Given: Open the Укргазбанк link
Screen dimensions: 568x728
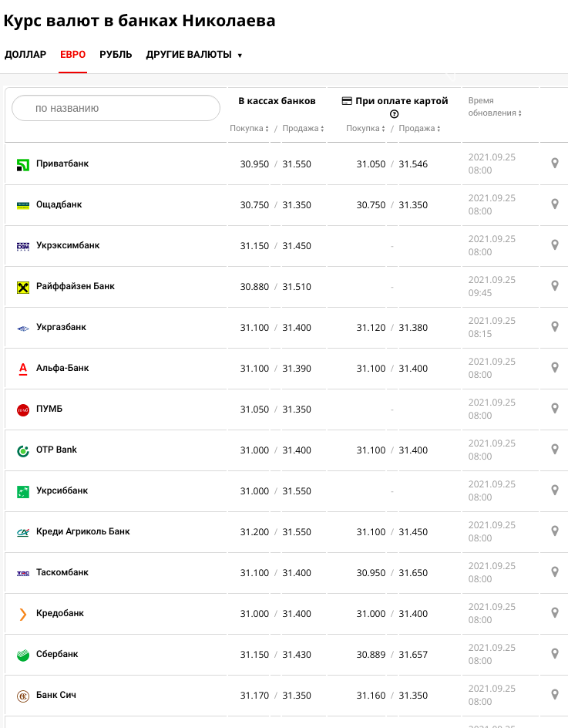Looking at the screenshot, I should click(61, 327).
